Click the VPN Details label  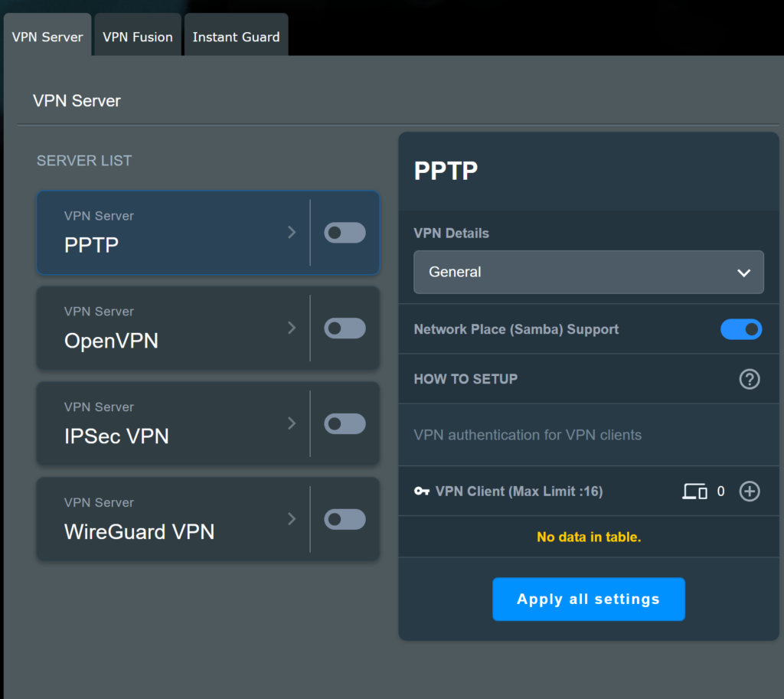click(451, 233)
